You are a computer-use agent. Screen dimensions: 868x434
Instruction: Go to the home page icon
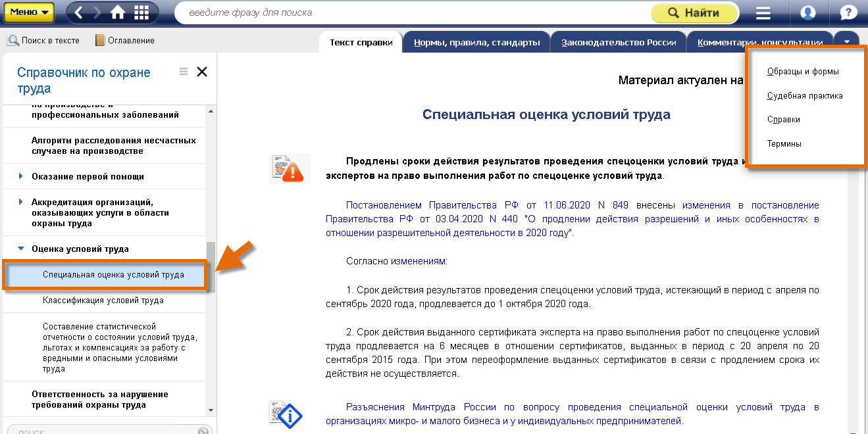tap(118, 12)
